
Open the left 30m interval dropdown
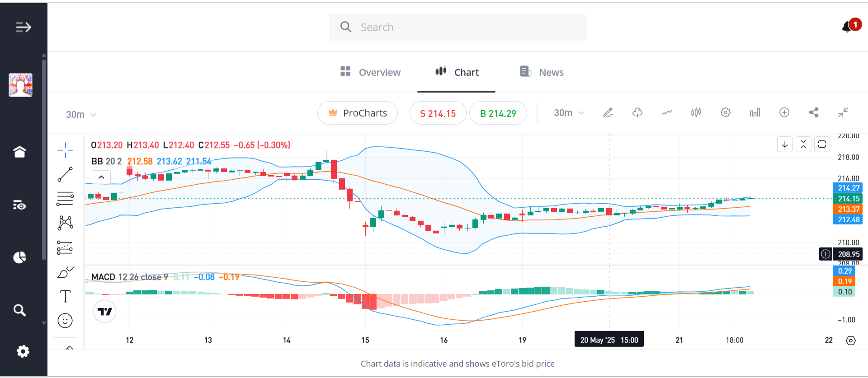[81, 115]
